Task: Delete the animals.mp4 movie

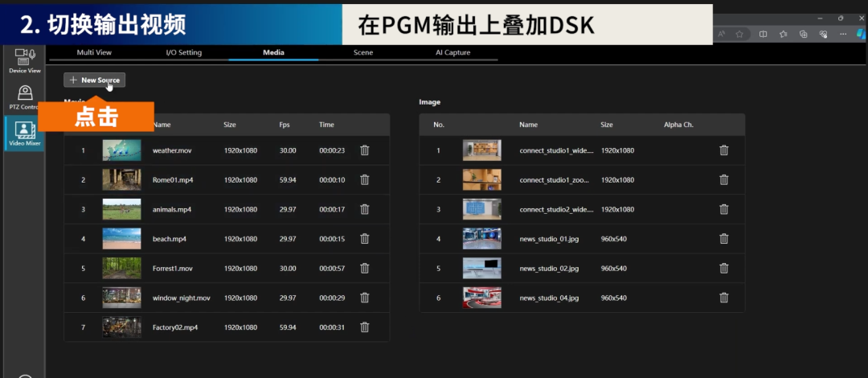Action: click(365, 209)
